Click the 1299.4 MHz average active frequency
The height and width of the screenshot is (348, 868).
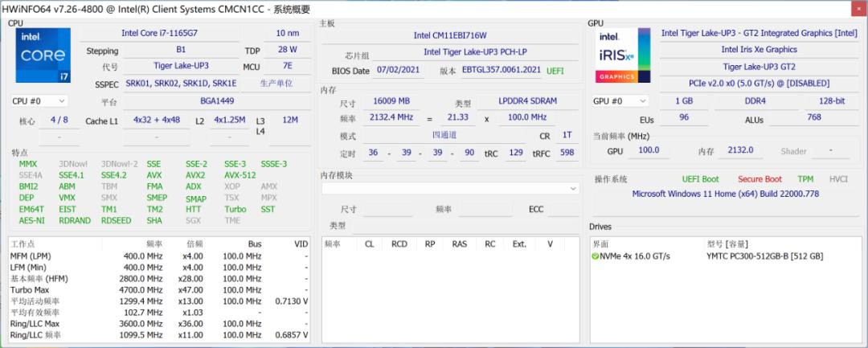141,301
